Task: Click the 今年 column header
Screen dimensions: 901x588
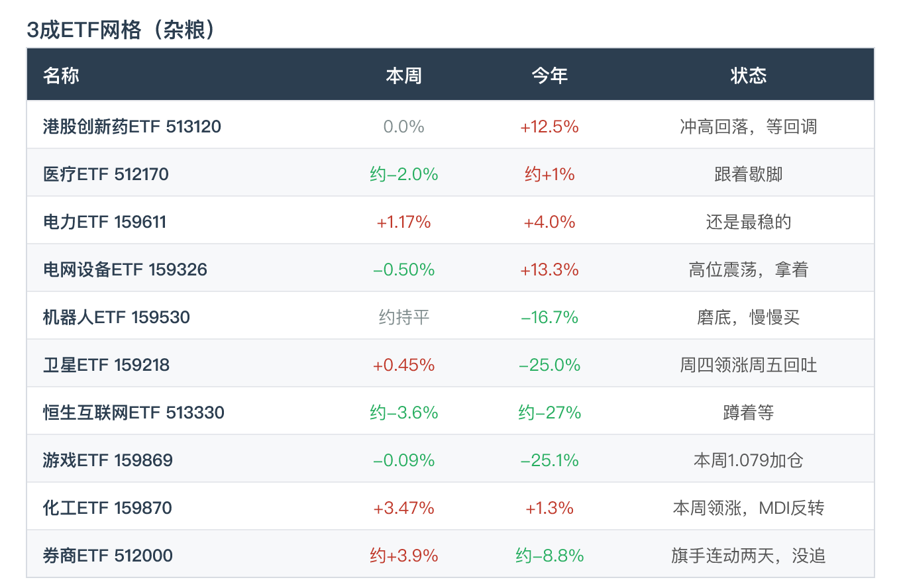Action: click(549, 75)
